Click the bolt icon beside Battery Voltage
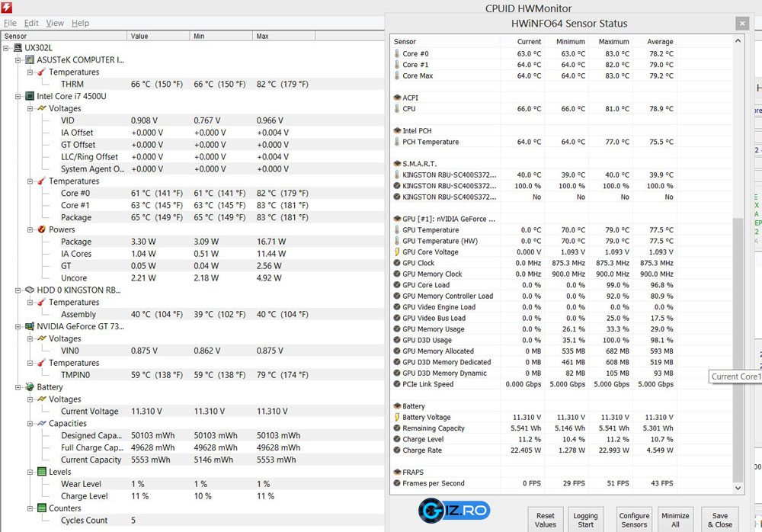 (x=397, y=417)
